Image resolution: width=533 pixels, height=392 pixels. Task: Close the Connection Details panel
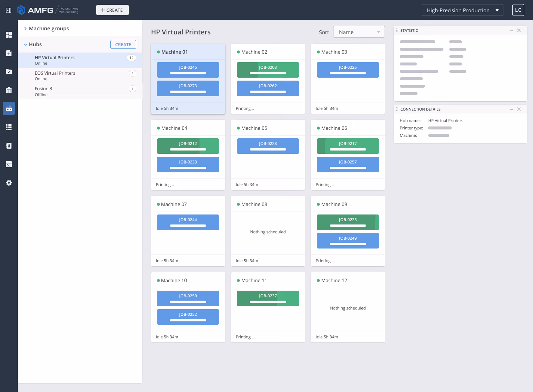pos(519,109)
